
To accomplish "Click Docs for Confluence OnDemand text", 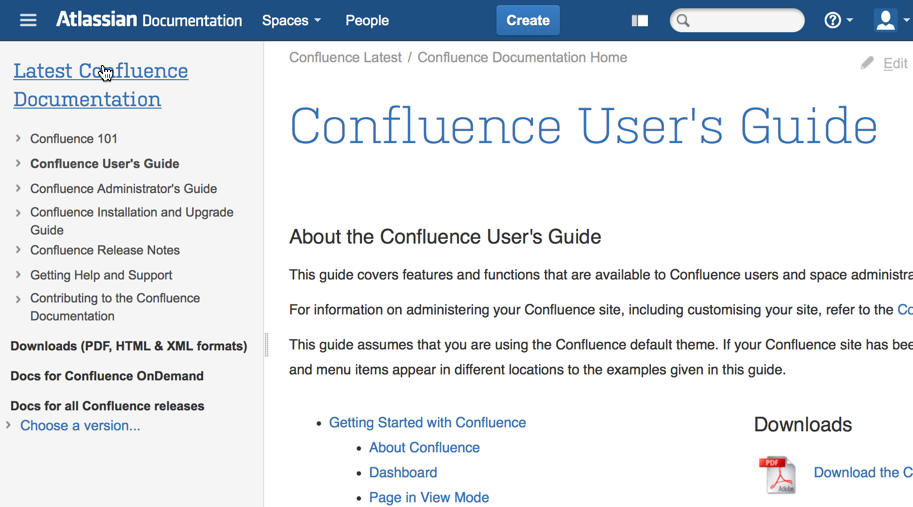I will pyautogui.click(x=107, y=376).
